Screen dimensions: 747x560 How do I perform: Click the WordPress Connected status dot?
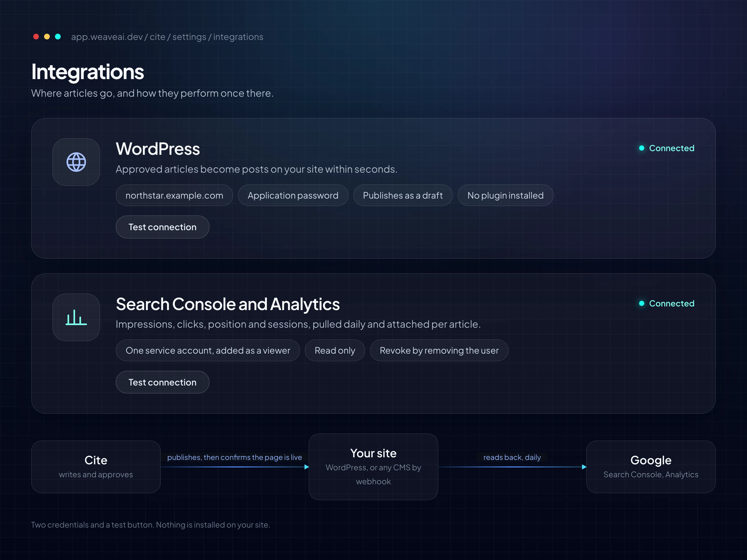pos(642,148)
